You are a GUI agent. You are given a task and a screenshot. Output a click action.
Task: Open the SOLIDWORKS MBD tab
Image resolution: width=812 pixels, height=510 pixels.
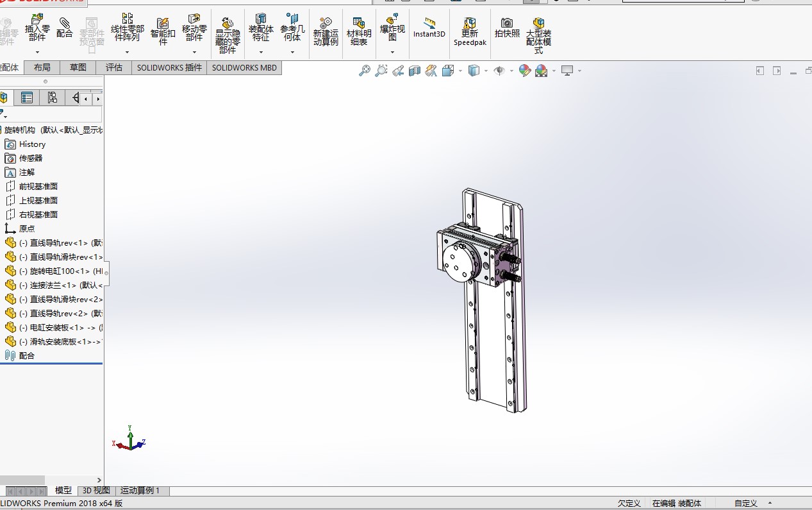[244, 67]
